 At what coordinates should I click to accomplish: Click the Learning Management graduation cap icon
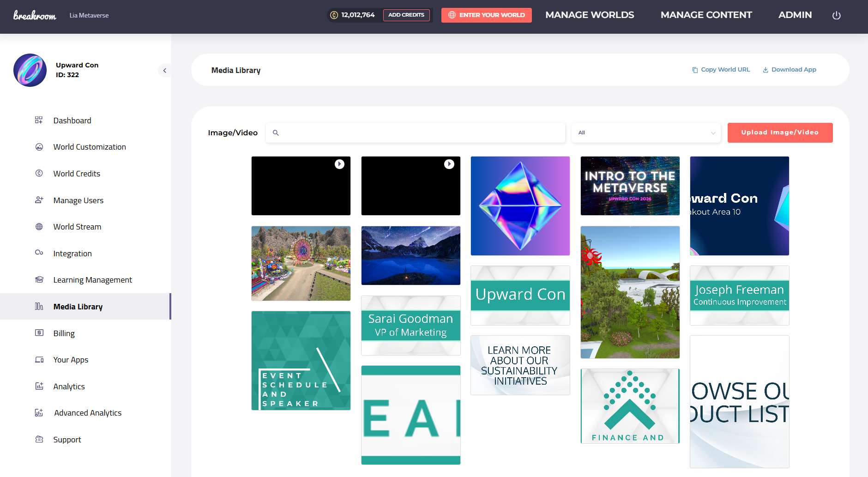tap(39, 279)
